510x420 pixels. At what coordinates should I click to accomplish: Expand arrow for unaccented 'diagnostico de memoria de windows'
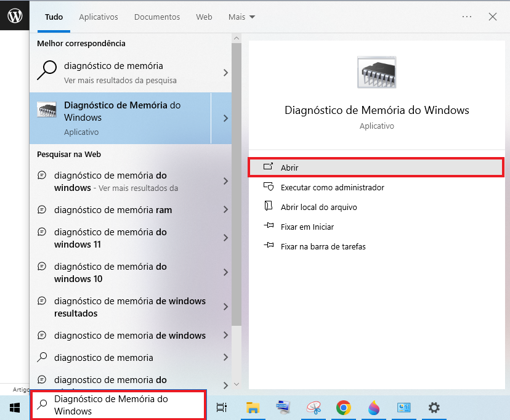coord(225,335)
